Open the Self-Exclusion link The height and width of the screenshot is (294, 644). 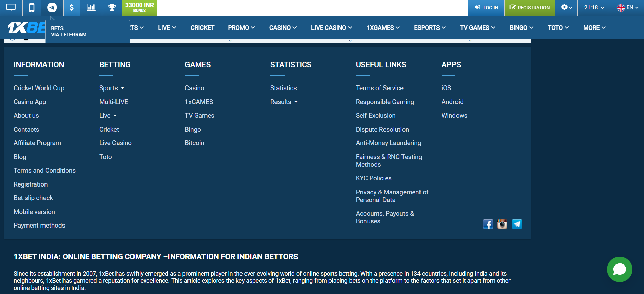tap(376, 115)
